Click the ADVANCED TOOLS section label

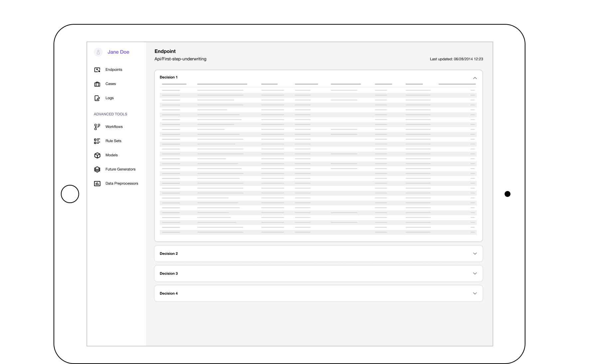110,114
